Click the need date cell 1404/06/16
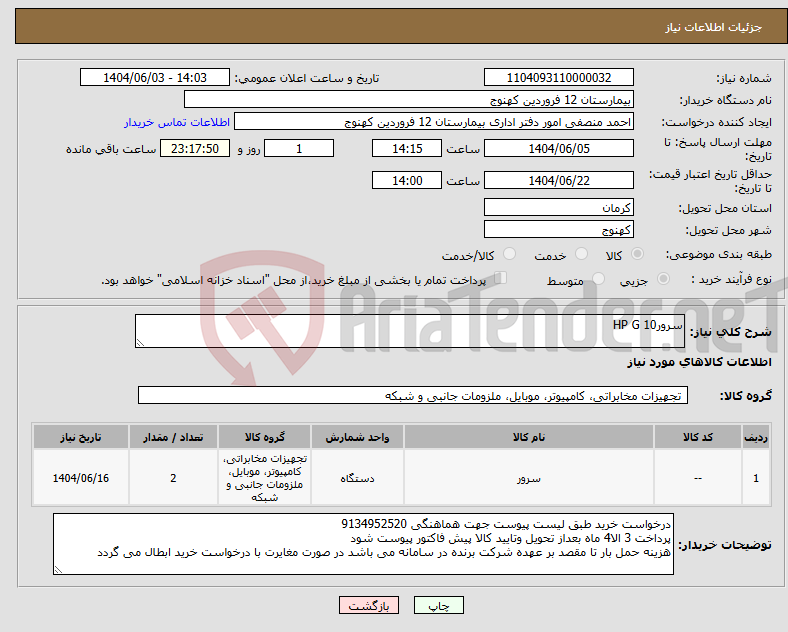 point(81,478)
